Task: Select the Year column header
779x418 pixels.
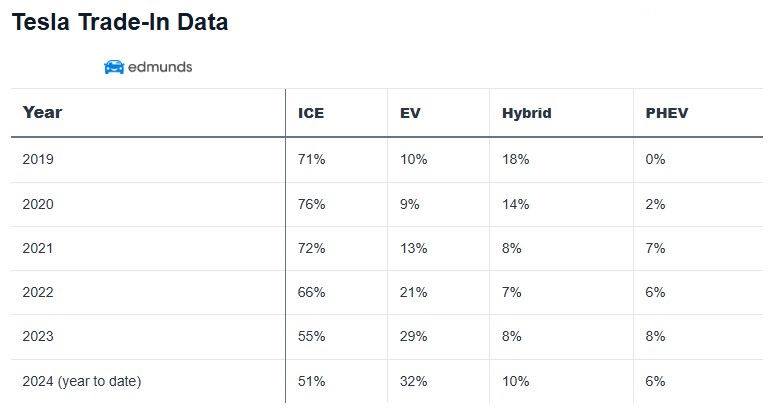Action: point(42,112)
